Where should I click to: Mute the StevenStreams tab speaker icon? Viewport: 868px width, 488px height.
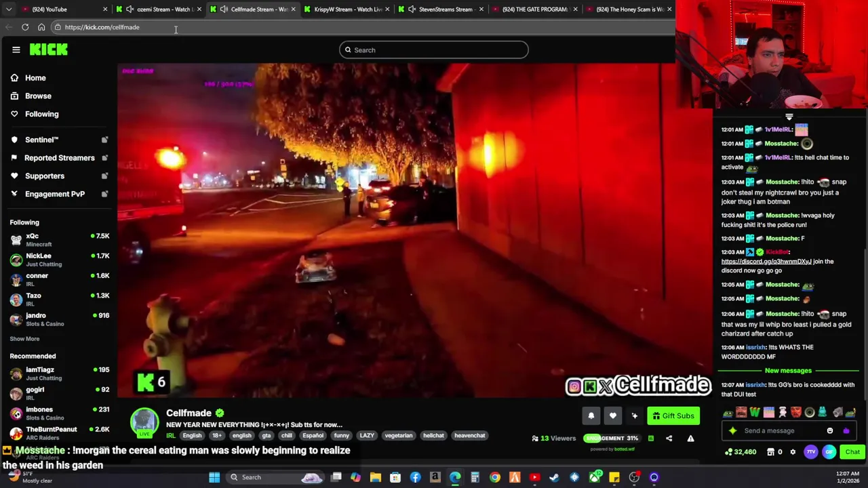point(412,9)
